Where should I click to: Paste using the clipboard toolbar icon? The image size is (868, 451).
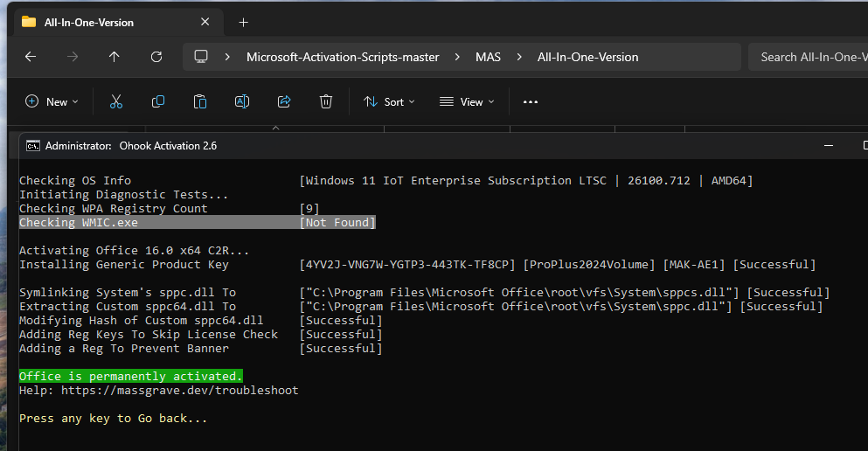(x=200, y=101)
